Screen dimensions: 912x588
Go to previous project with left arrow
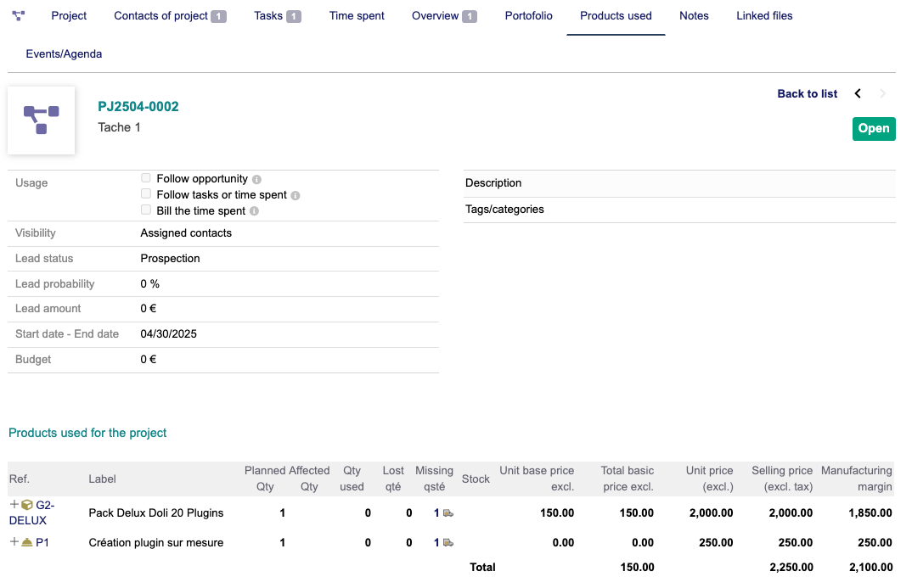pos(858,94)
